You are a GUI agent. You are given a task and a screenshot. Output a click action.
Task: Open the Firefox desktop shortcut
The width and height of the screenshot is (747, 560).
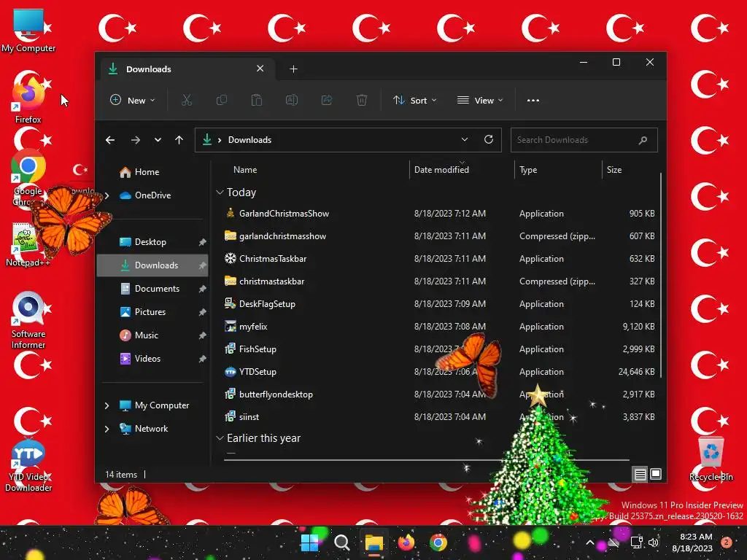(x=28, y=98)
